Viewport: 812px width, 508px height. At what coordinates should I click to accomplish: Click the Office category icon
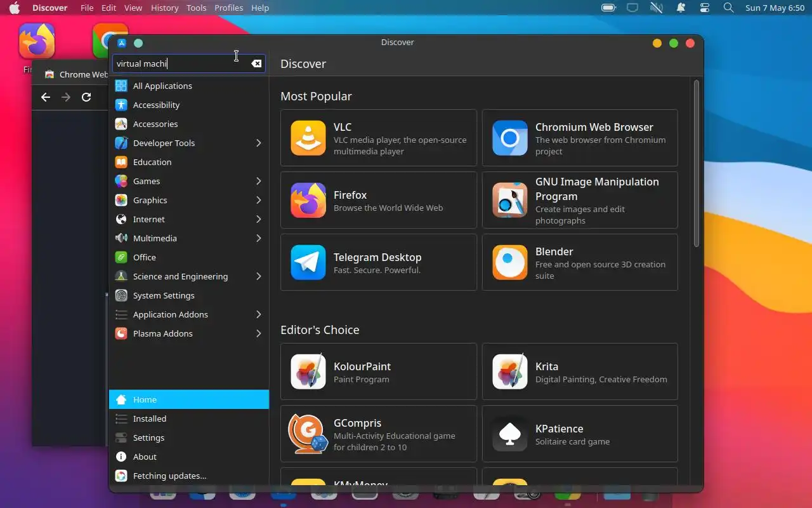click(x=121, y=257)
